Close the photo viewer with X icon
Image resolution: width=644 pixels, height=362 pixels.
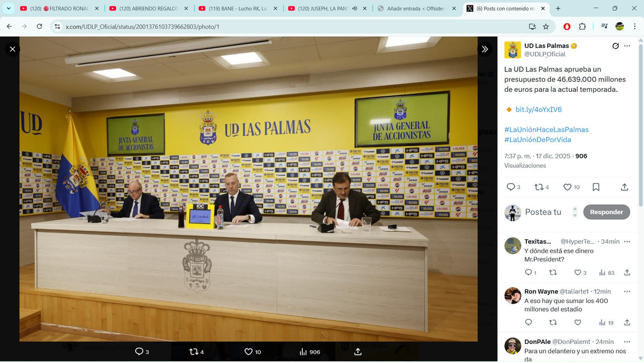click(x=12, y=49)
